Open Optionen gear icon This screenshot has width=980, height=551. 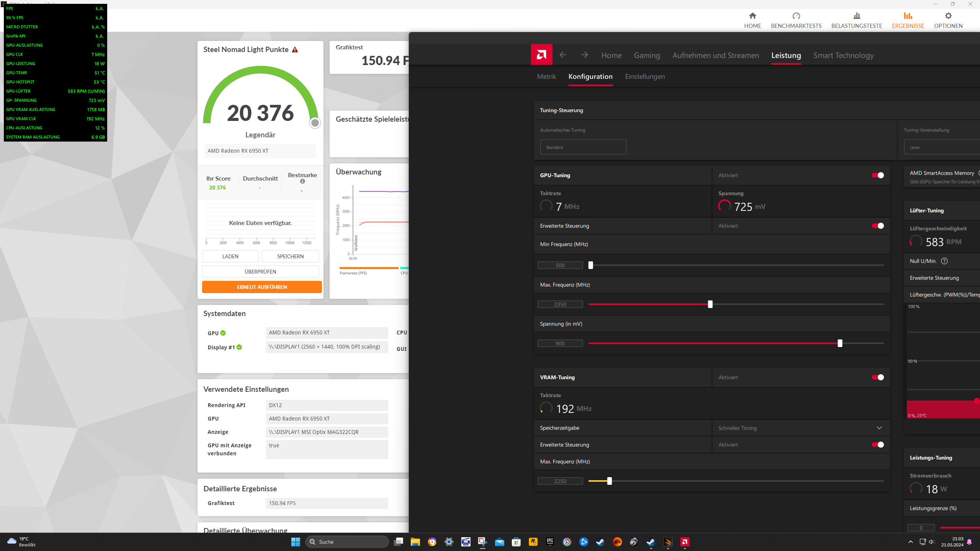(x=948, y=16)
